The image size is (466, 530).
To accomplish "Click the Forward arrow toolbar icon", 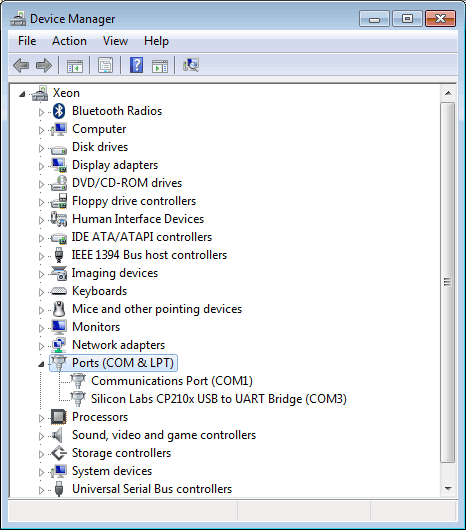I will (x=44, y=65).
